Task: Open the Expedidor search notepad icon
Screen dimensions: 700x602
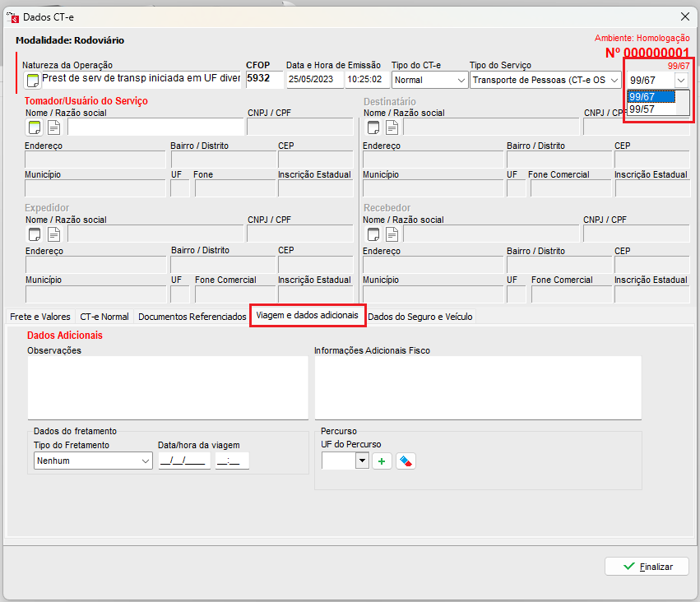Action: pyautogui.click(x=35, y=234)
